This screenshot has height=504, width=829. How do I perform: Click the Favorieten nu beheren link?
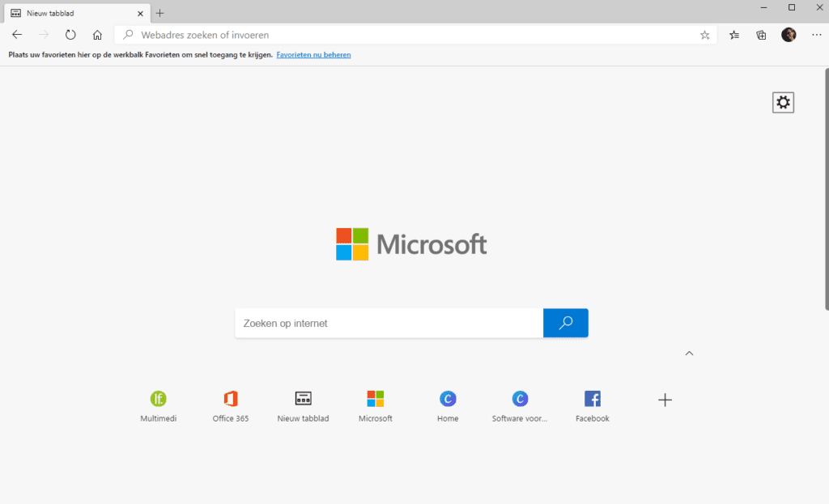pyautogui.click(x=313, y=55)
